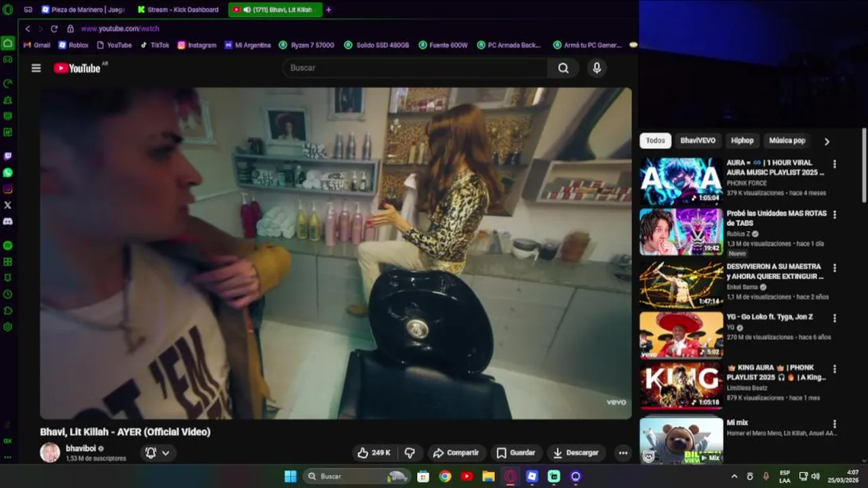Open the GX Corner gamepad icon
868x488 pixels.
pos(7,59)
